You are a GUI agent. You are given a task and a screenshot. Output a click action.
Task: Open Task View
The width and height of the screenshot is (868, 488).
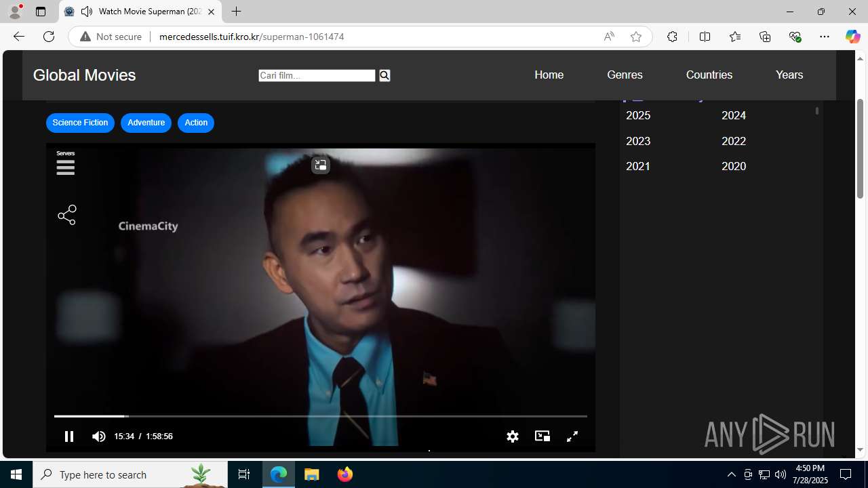coord(244,474)
